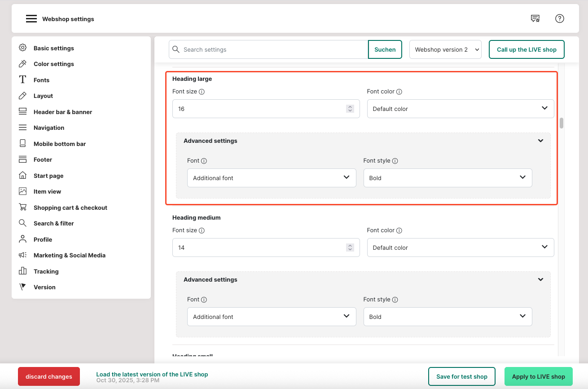This screenshot has height=389, width=588.
Task: Open Heading large Font color dropdown
Action: [460, 109]
